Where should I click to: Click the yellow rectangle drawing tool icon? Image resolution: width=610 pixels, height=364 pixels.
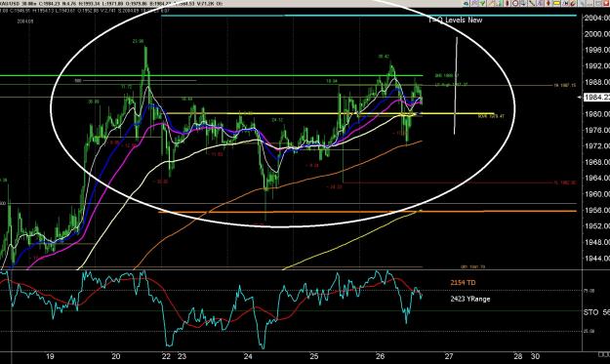click(x=556, y=3)
